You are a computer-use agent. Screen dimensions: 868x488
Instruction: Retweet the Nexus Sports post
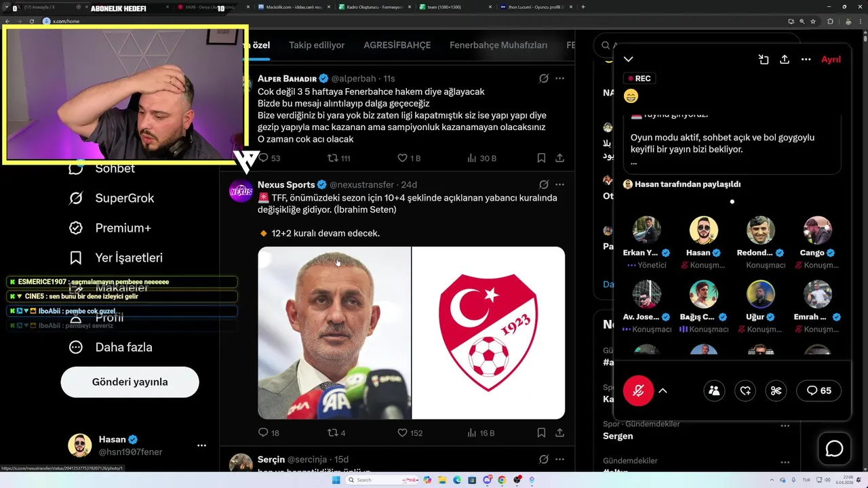[333, 432]
